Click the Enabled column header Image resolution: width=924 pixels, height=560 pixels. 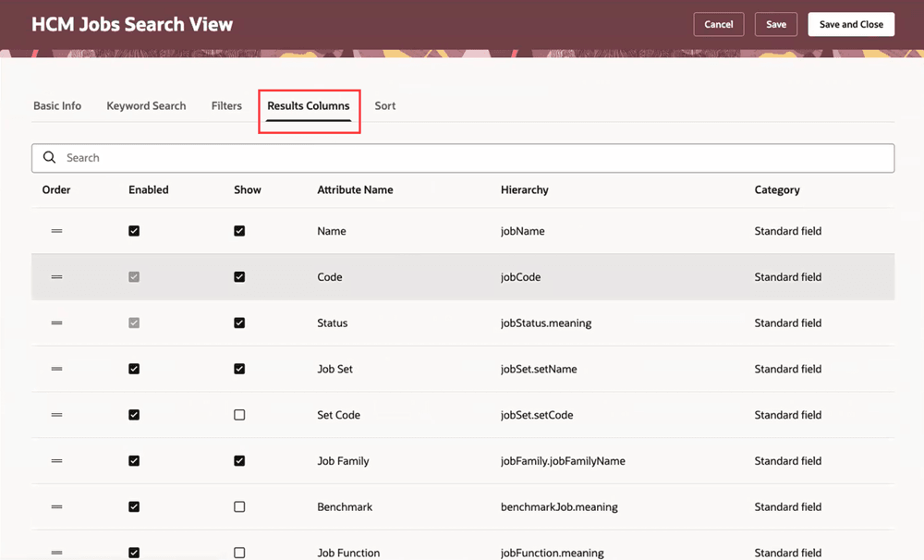tap(149, 189)
